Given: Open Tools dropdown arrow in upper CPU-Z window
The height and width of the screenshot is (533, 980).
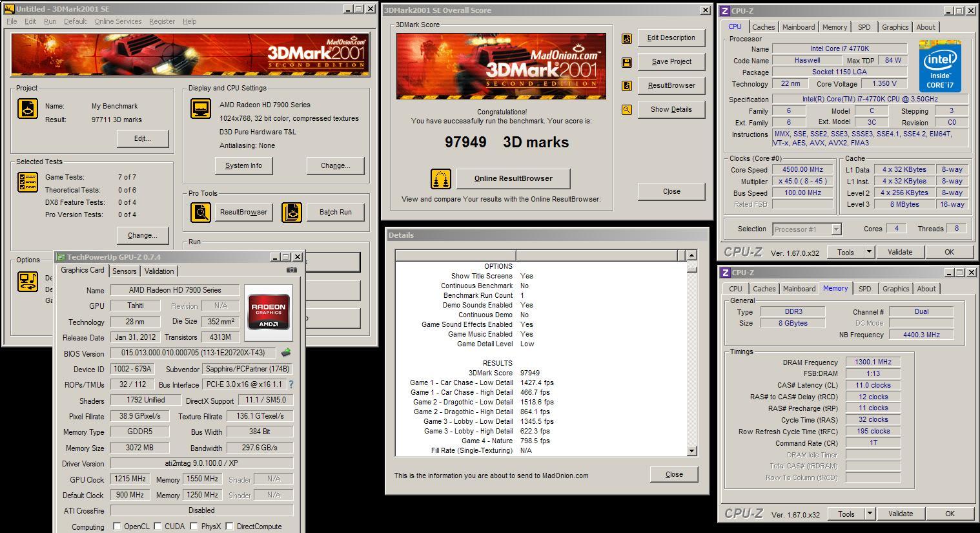Looking at the screenshot, I should coord(869,252).
